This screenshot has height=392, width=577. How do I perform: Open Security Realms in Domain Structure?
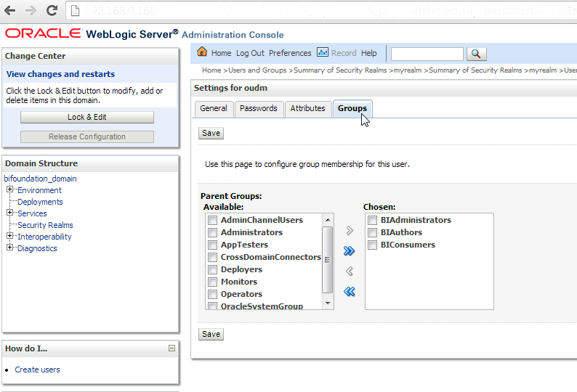(x=45, y=226)
